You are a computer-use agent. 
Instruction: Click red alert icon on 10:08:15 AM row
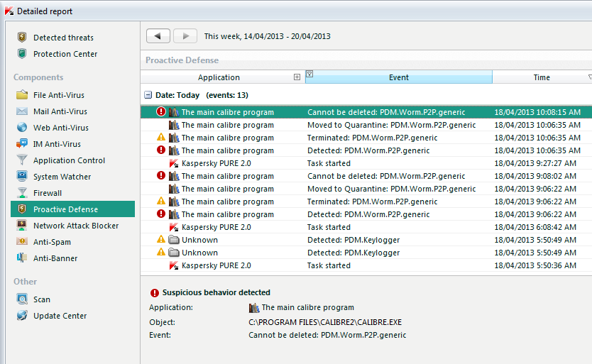[x=161, y=112]
